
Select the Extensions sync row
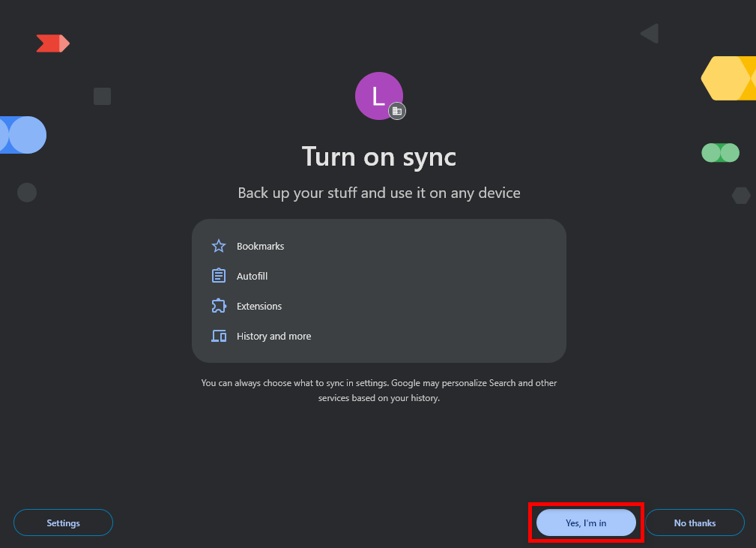pyautogui.click(x=259, y=306)
